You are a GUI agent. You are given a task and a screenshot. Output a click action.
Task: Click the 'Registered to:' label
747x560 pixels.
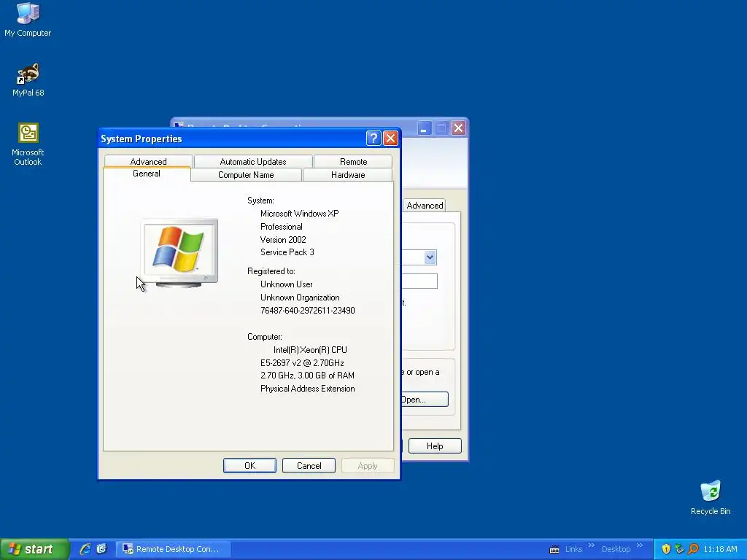pyautogui.click(x=271, y=271)
